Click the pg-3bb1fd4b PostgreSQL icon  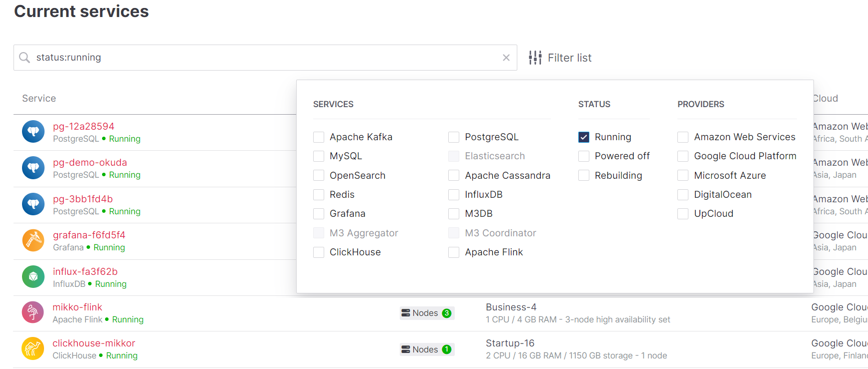(34, 204)
